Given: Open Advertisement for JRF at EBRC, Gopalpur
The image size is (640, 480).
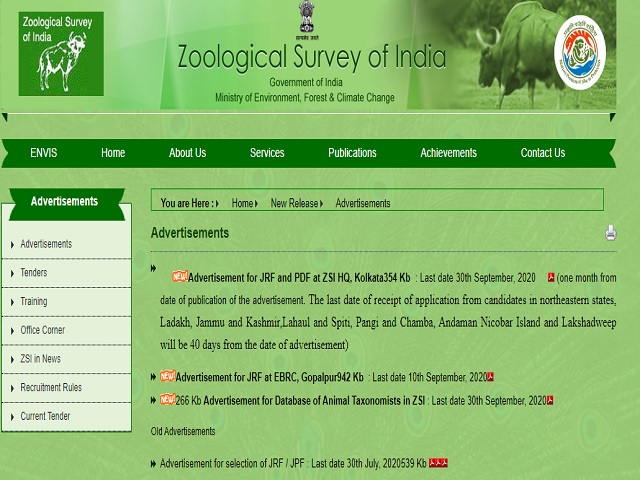Looking at the screenshot, I should click(x=269, y=377).
